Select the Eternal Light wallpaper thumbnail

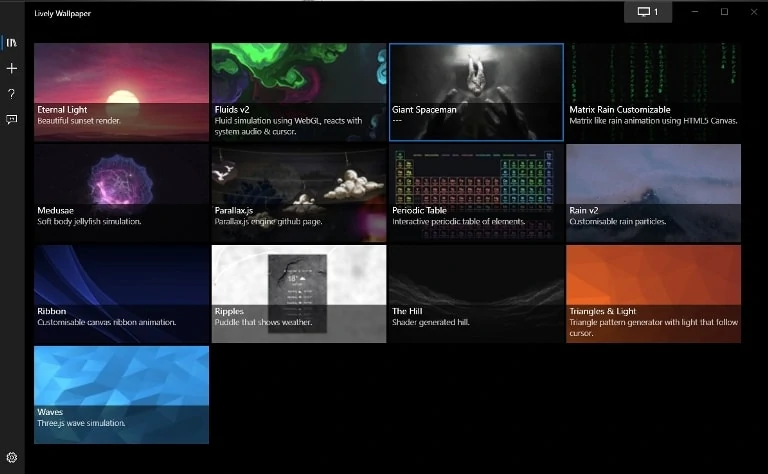(121, 92)
